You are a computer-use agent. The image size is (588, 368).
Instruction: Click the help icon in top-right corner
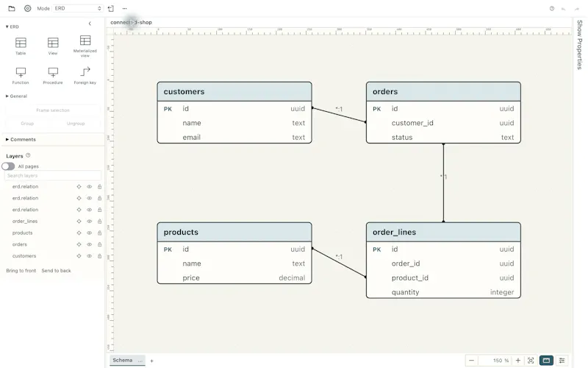pos(552,8)
